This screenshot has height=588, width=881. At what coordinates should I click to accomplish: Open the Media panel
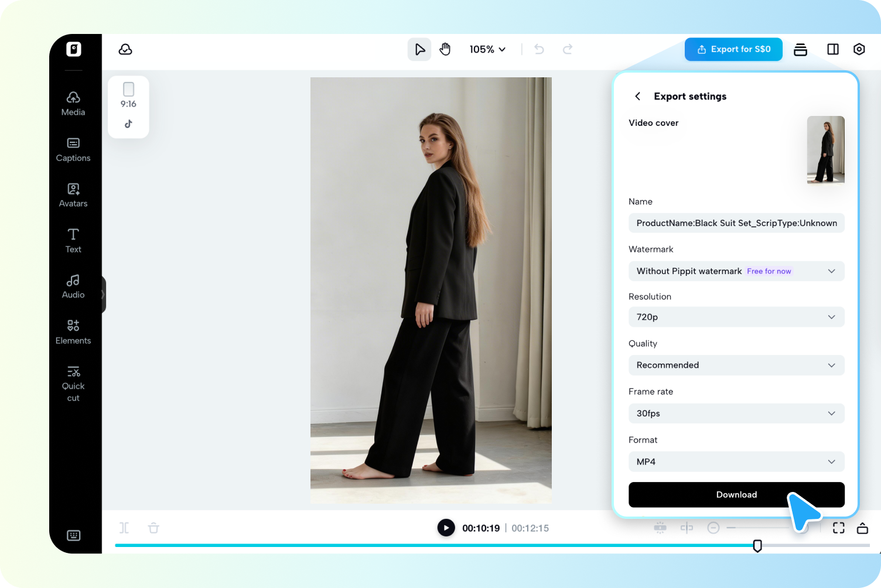tap(73, 103)
